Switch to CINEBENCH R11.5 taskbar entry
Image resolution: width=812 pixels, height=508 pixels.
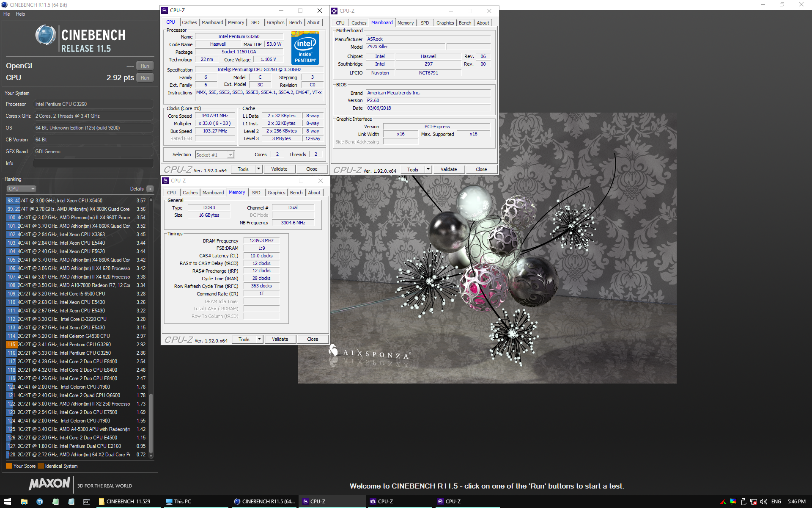point(264,502)
